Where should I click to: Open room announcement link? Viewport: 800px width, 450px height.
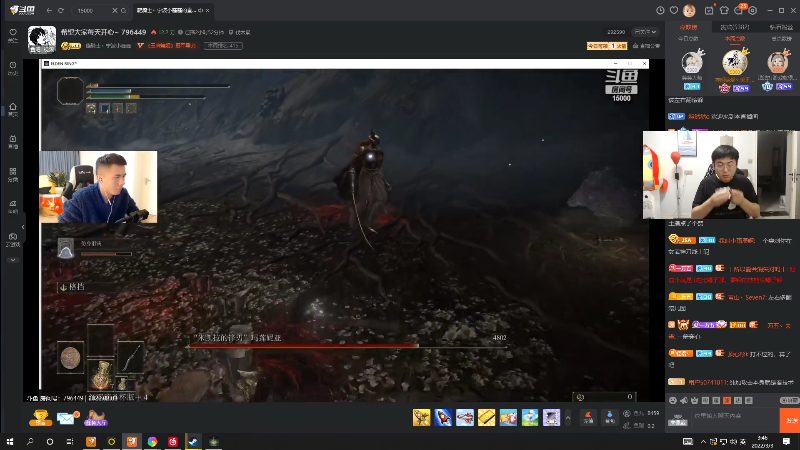tap(646, 46)
